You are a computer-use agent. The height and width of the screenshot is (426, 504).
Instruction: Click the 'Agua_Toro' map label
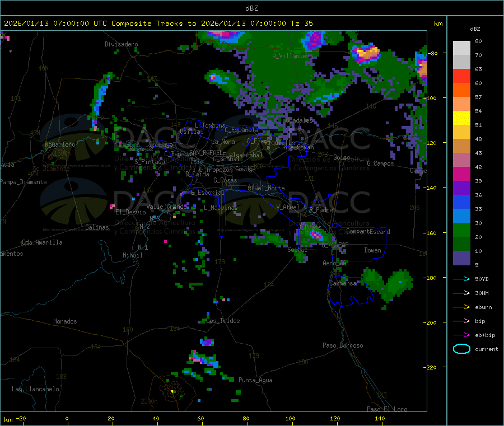[60, 144]
